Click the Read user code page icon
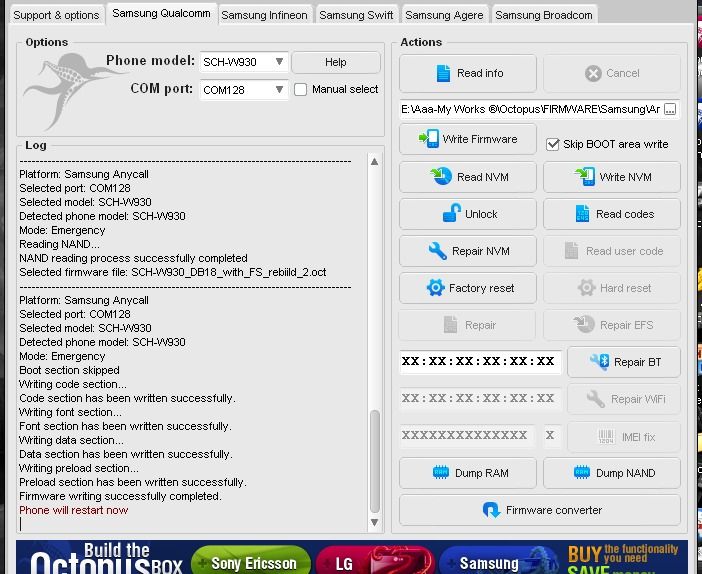Viewport: 702px width, 574px height. [x=571, y=251]
